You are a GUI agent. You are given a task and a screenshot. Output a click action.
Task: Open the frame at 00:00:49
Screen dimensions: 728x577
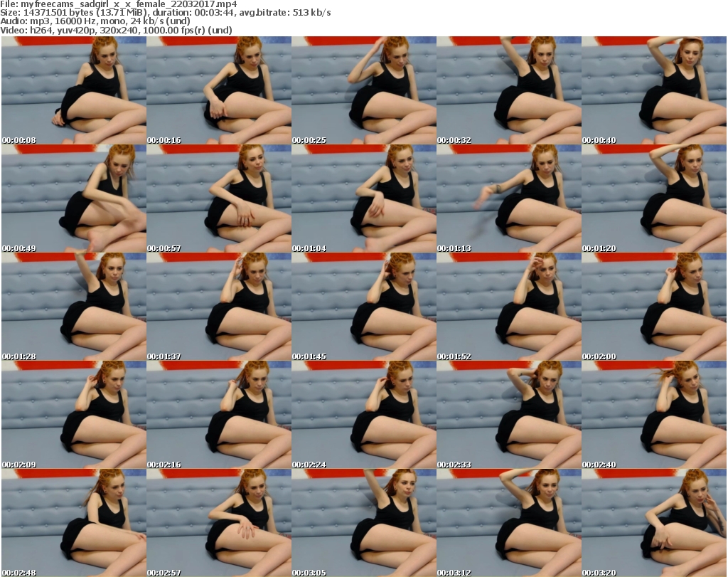pyautogui.click(x=74, y=198)
